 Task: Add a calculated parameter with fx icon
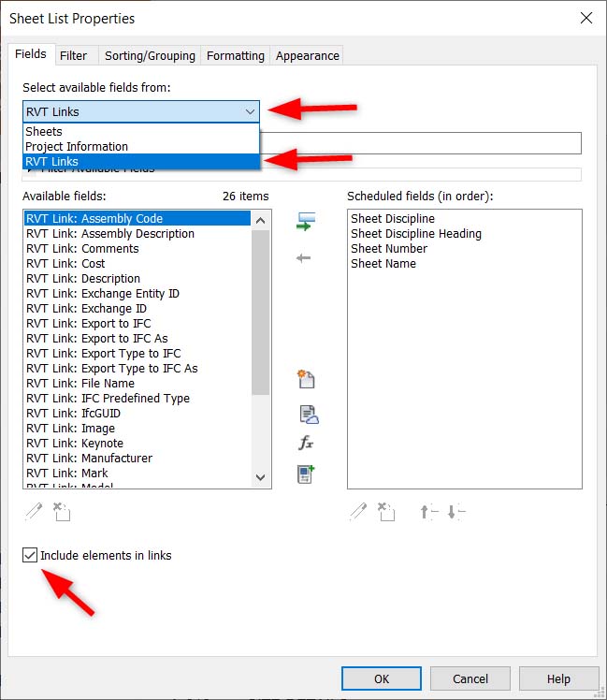click(x=306, y=444)
